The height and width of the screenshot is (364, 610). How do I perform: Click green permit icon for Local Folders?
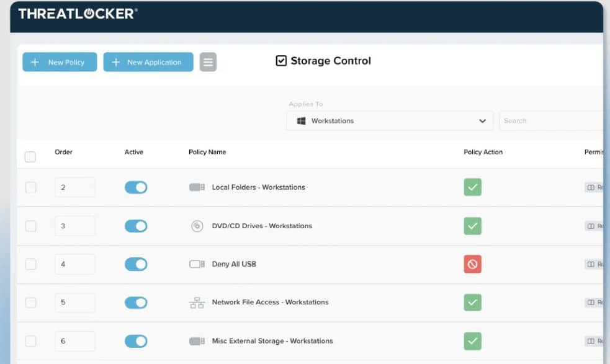(473, 187)
